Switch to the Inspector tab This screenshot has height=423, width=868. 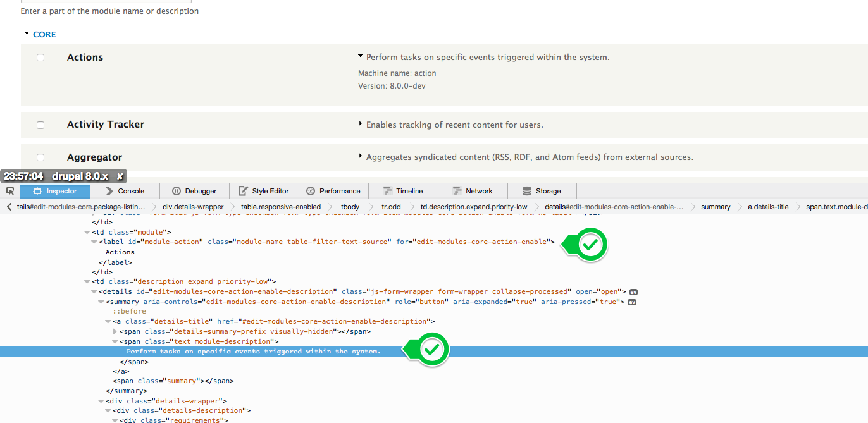pos(54,190)
